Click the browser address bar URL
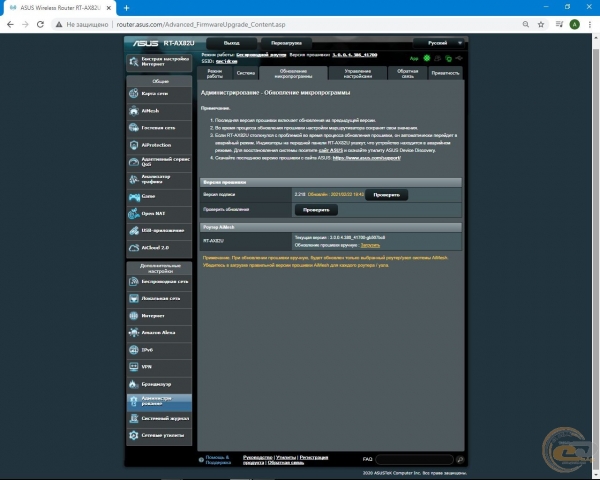The width and height of the screenshot is (600, 480). coord(201,24)
